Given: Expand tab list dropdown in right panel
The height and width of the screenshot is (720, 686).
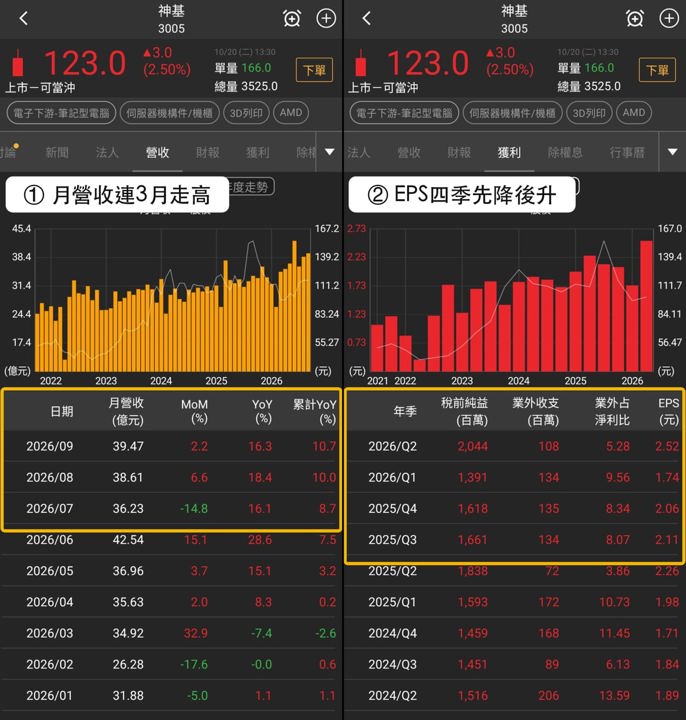Looking at the screenshot, I should click(x=672, y=152).
